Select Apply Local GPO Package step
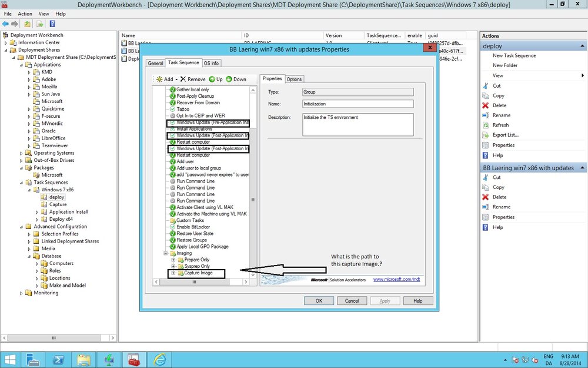Image resolution: width=588 pixels, height=368 pixels. (x=202, y=247)
